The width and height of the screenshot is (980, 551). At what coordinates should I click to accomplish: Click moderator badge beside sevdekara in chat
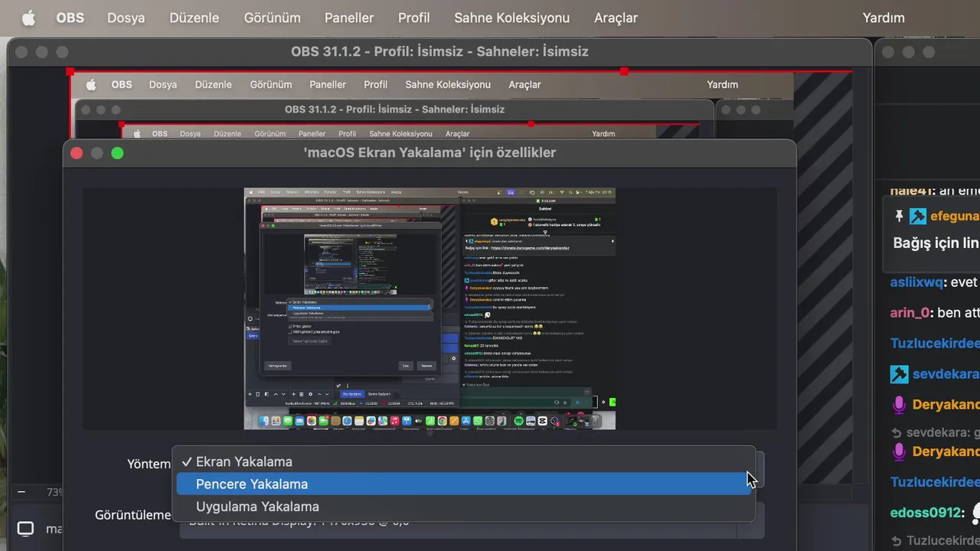(x=899, y=374)
